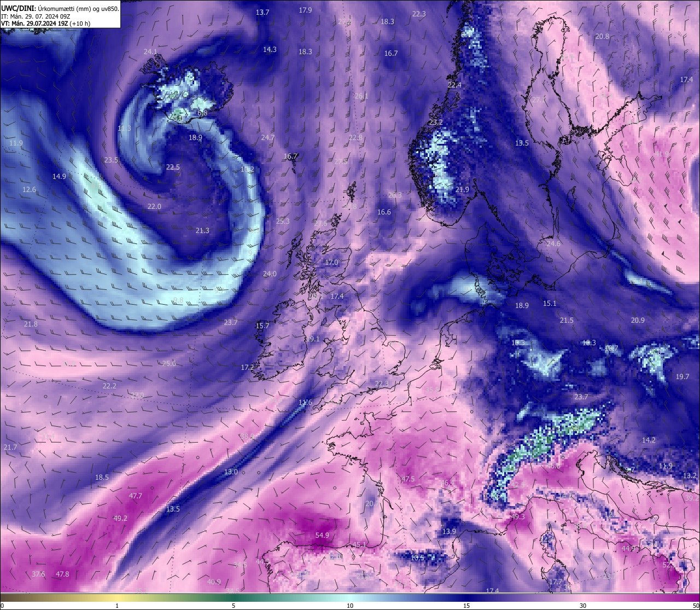Image resolution: width=700 pixels, height=610 pixels.
Task: Click the 16.6 value in North Sea
Action: 384,212
